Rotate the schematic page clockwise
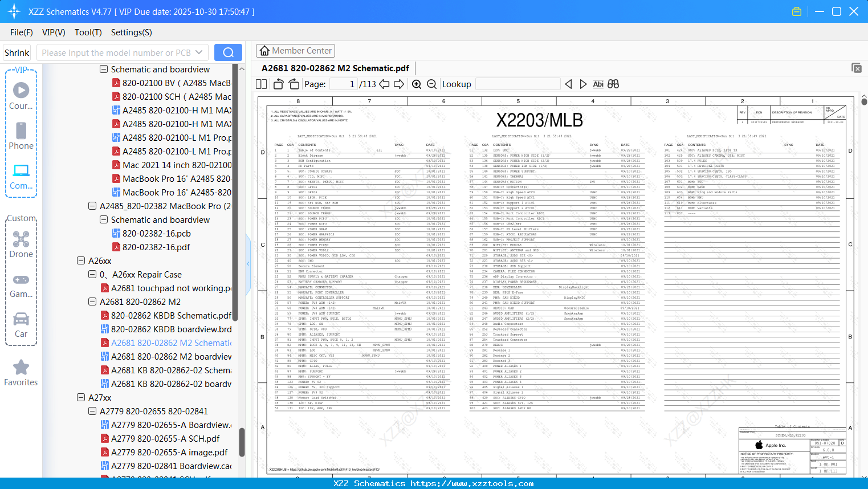 pos(294,84)
